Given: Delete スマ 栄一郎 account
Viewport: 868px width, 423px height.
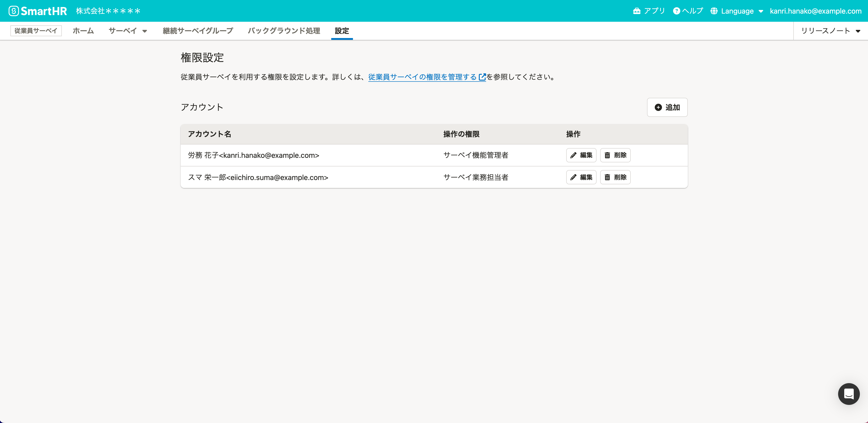Looking at the screenshot, I should tap(615, 177).
